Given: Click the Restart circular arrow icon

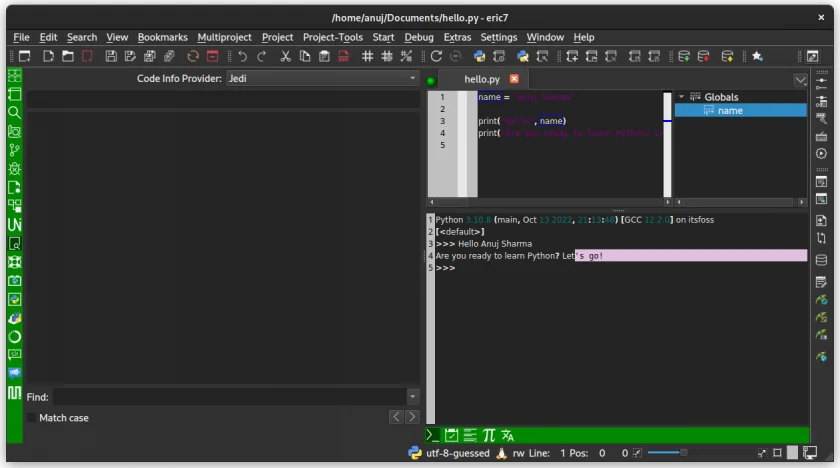Looking at the screenshot, I should pyautogui.click(x=436, y=56).
